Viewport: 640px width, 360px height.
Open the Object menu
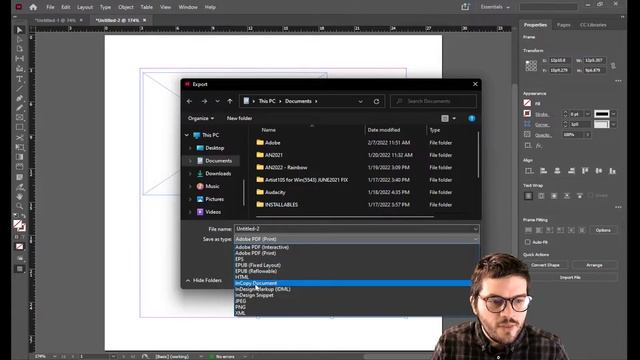(125, 7)
